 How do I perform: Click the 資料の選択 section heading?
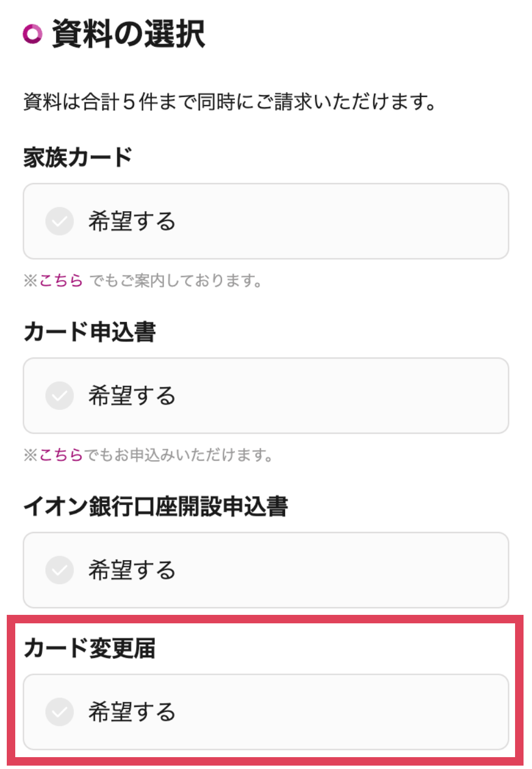pos(128,34)
